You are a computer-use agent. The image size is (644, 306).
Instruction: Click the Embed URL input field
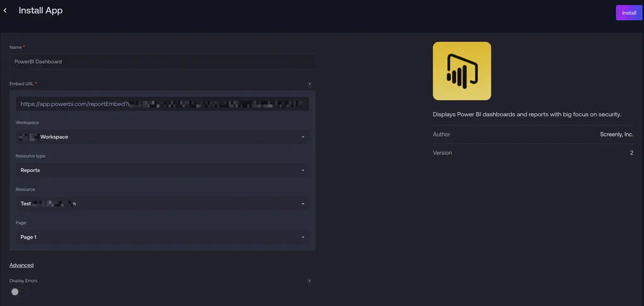click(x=163, y=104)
